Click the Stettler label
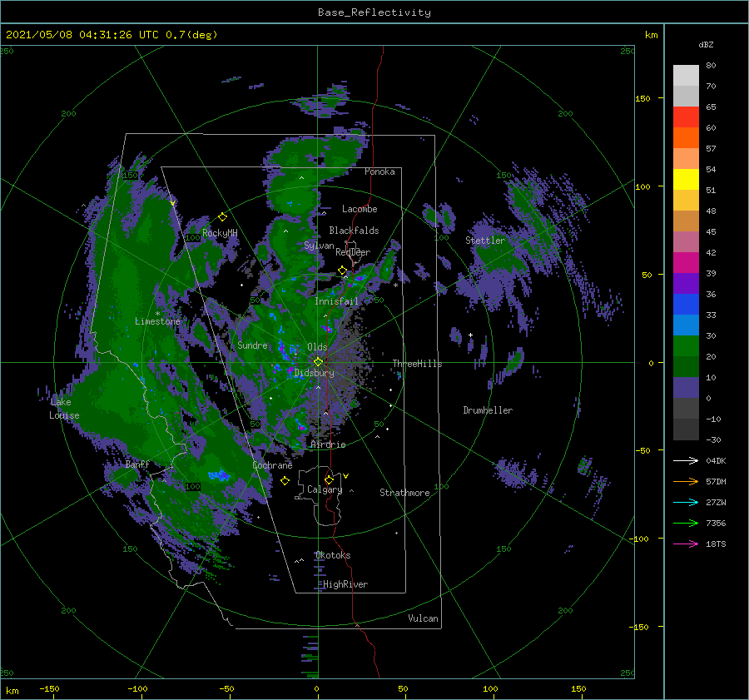This screenshot has width=749, height=700. click(x=485, y=241)
